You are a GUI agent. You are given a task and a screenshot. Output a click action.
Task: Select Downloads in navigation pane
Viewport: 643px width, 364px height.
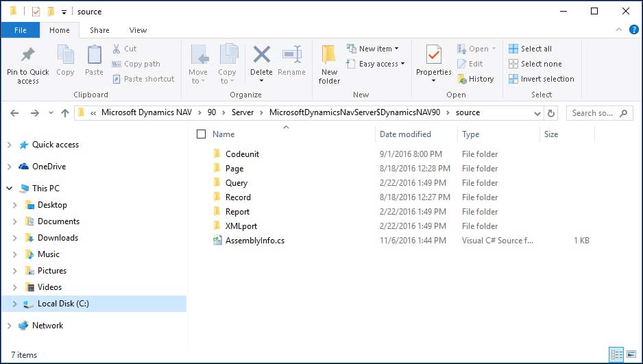58,238
